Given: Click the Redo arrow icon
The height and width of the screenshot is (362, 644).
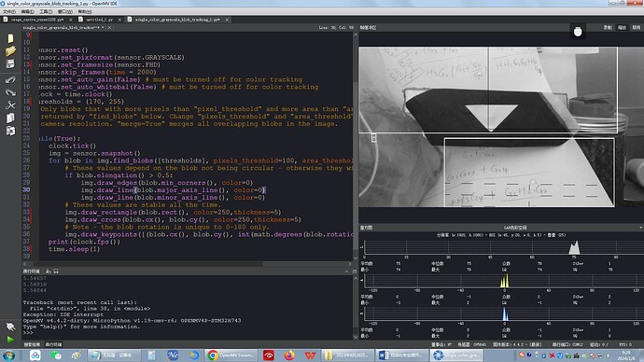Looking at the screenshot, I should click(x=10, y=92).
